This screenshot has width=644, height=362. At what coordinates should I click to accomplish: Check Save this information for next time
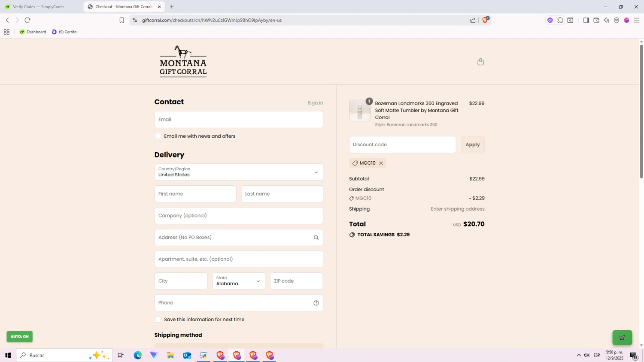pos(158,320)
